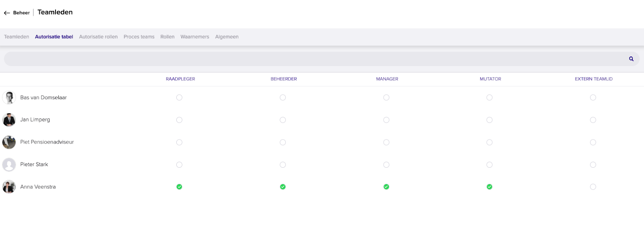Enable Mutator for Pieter Stark
644x227 pixels.
pos(489,165)
